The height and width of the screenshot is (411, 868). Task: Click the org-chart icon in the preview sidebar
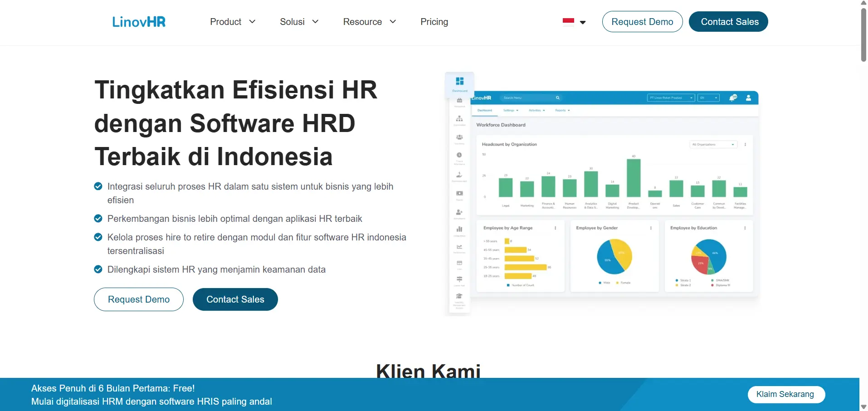click(459, 119)
